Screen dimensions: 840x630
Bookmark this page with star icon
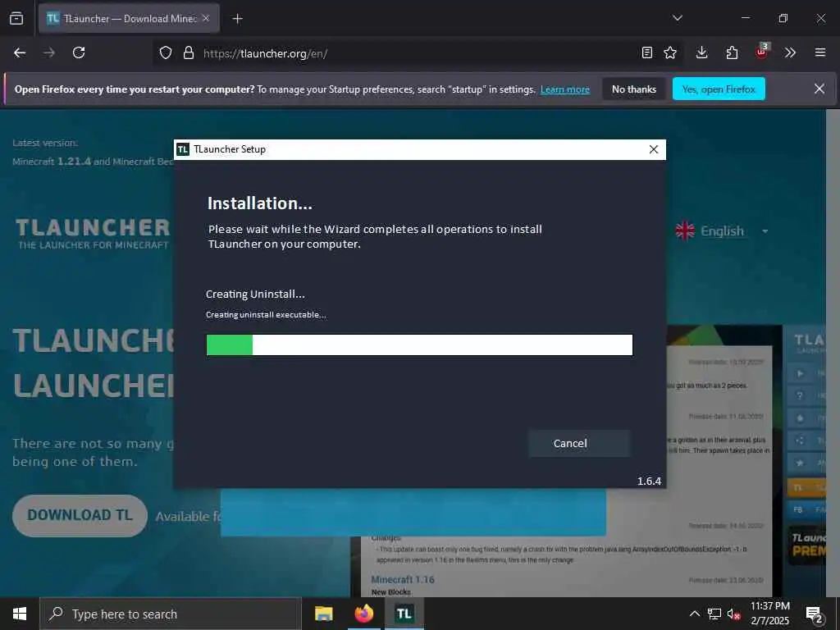(670, 52)
